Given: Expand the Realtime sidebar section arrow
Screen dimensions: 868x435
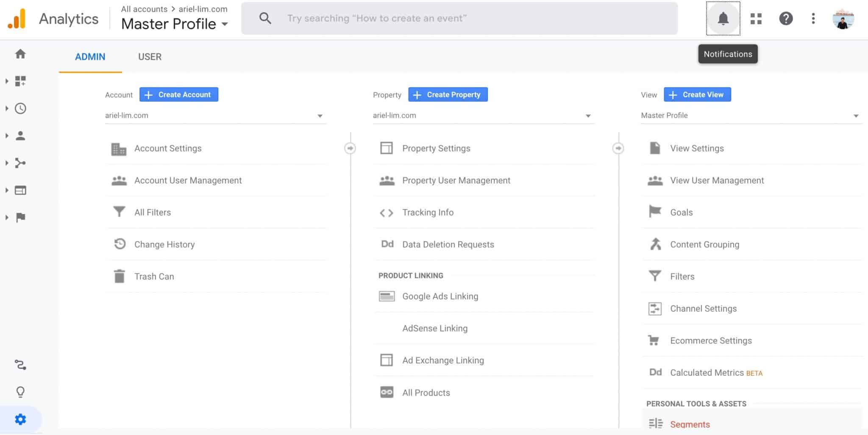Looking at the screenshot, I should click(7, 108).
